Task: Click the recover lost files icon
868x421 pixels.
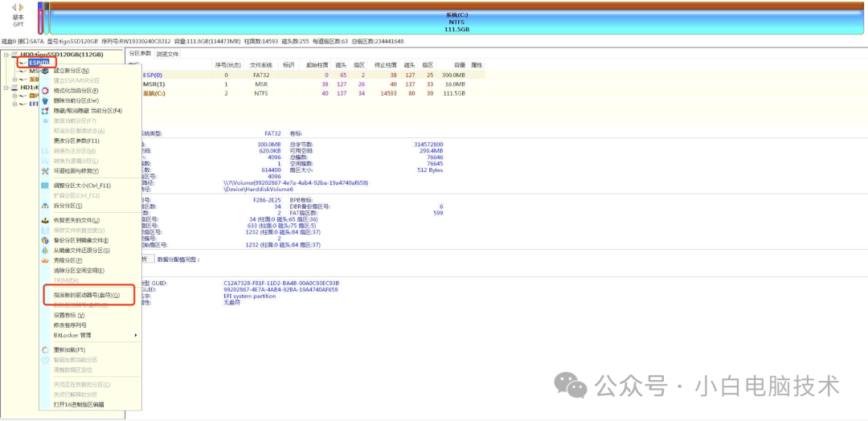Action: [45, 220]
